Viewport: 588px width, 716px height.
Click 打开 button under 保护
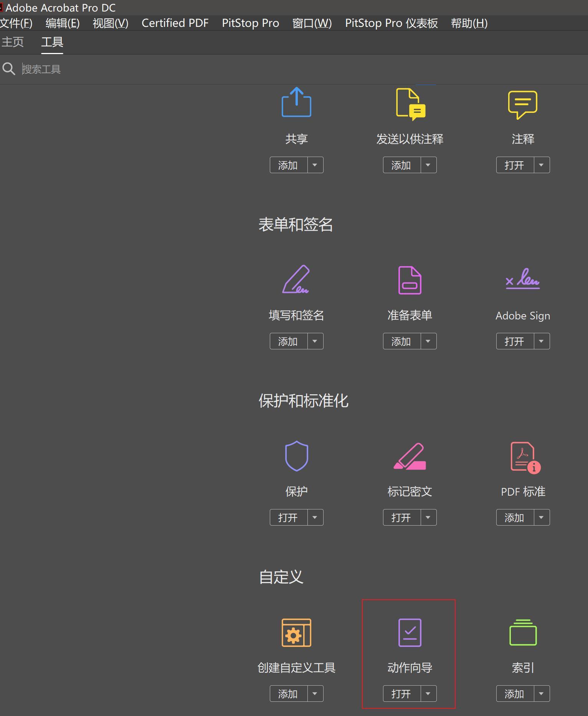289,518
